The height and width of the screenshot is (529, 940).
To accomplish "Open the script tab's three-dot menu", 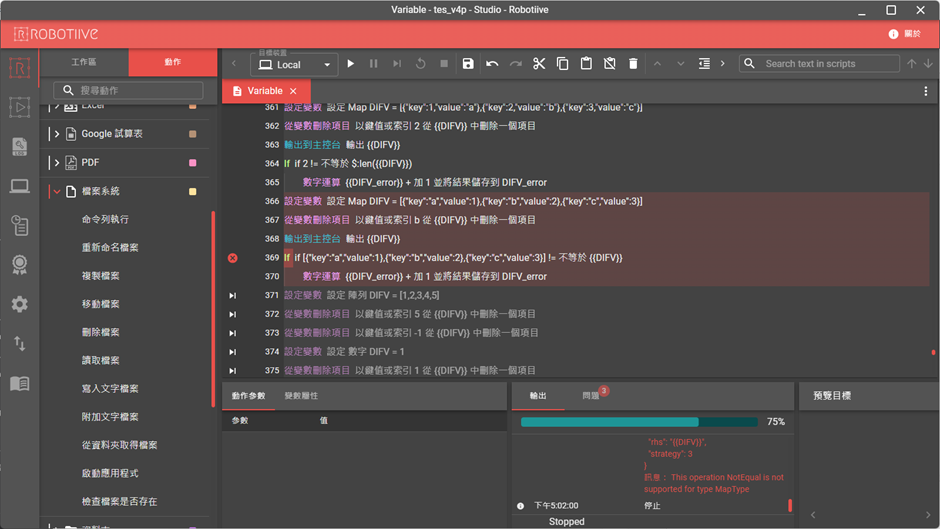I will click(926, 91).
